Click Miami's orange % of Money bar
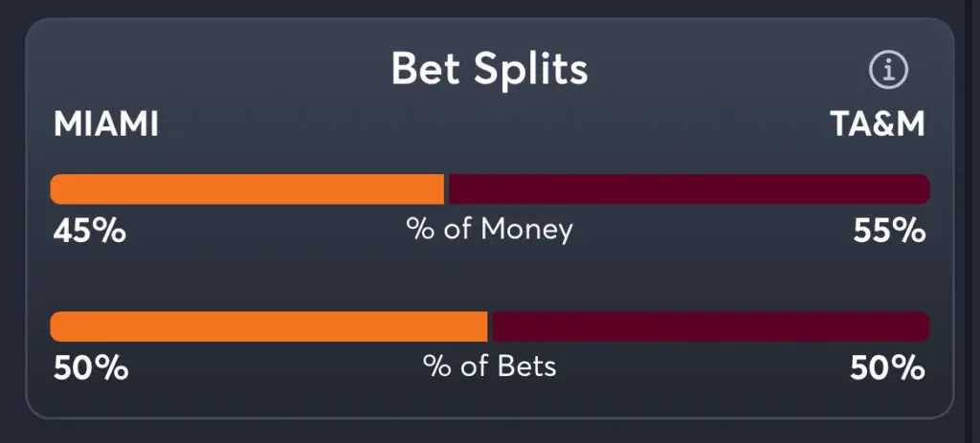The image size is (980, 443). pos(246,189)
